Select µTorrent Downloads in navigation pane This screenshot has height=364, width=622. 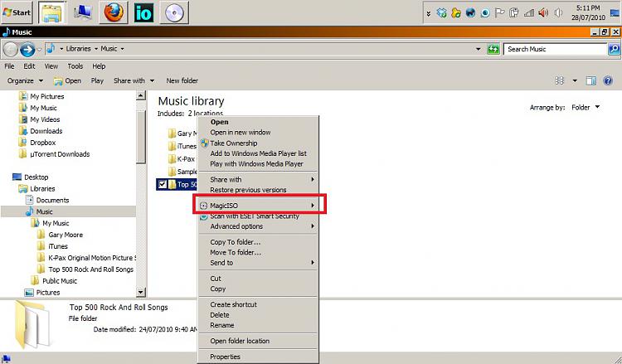(60, 154)
